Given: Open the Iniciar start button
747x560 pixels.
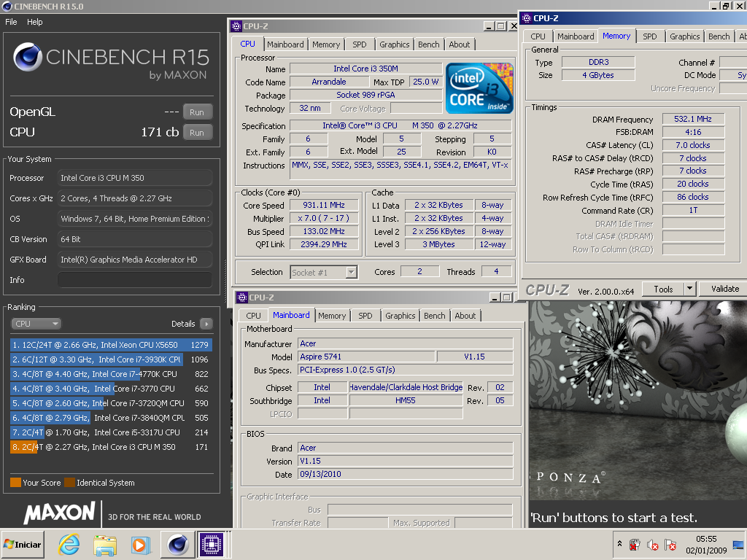Looking at the screenshot, I should click(x=23, y=544).
